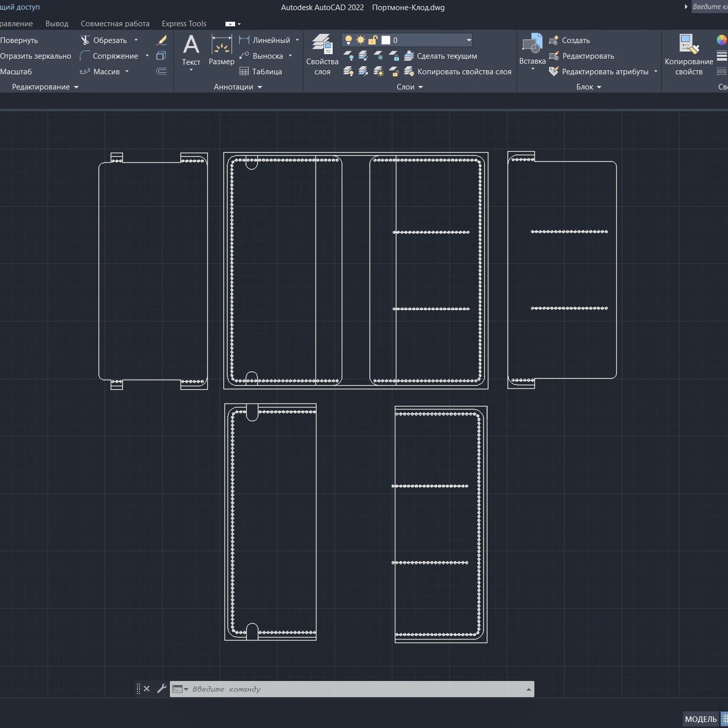Click Сделать текущим button
This screenshot has width=728, height=728.
(x=441, y=56)
